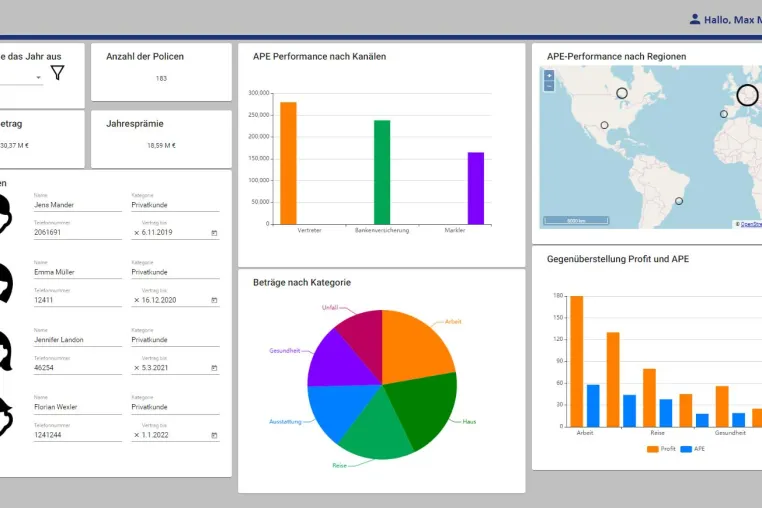Edit the name field containing Jens Mander
762x508 pixels.
[78, 205]
